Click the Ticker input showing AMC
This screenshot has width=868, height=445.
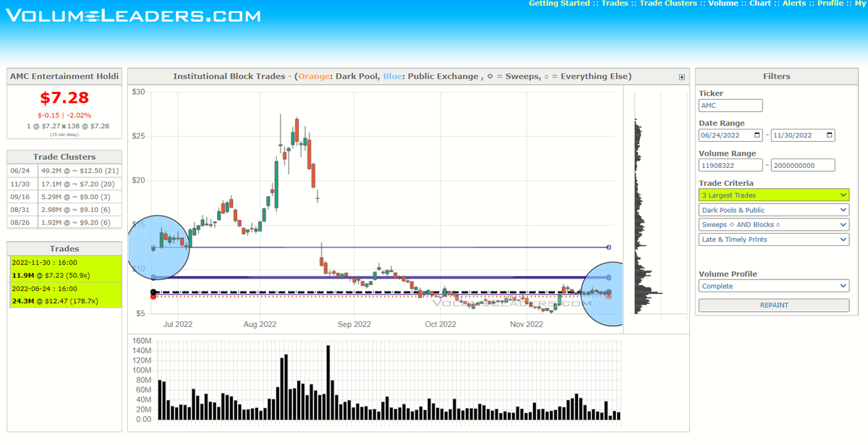731,105
